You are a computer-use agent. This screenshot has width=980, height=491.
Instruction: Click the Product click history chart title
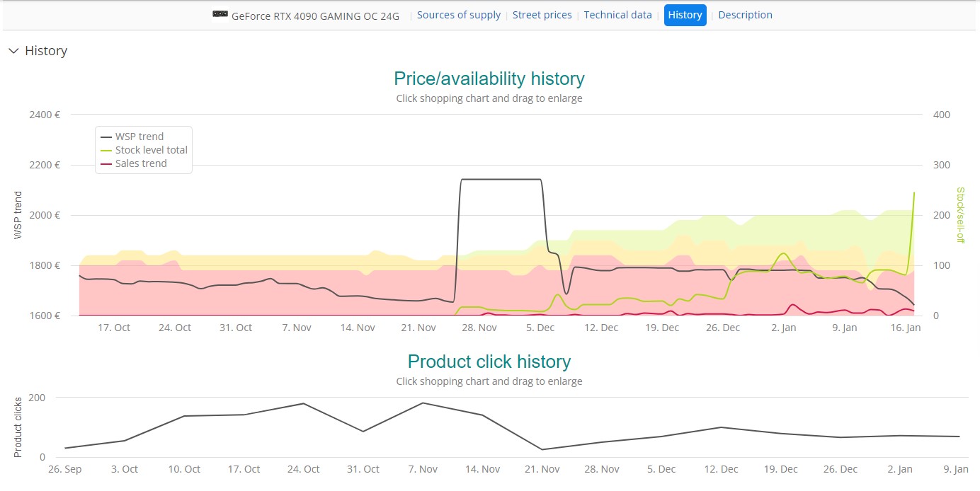click(x=489, y=362)
